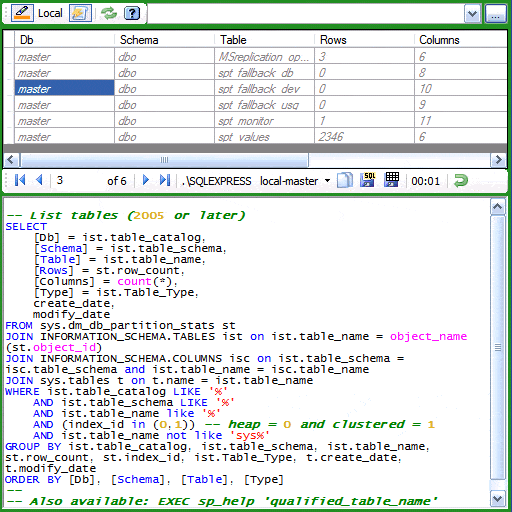Sort by the Rows column header
512x512 pixels.
coord(364,40)
